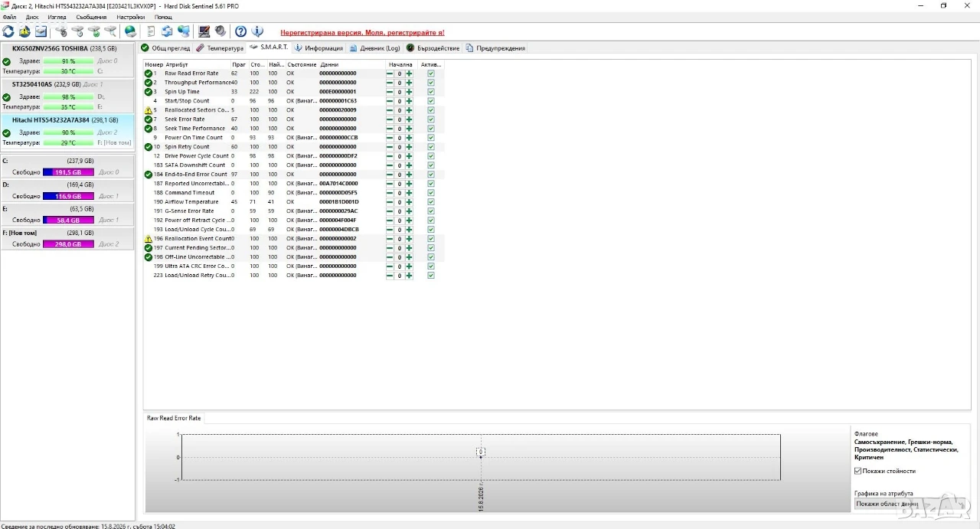The height and width of the screenshot is (529, 980).
Task: Click the speaker sound toolbar icon
Action: (x=220, y=31)
